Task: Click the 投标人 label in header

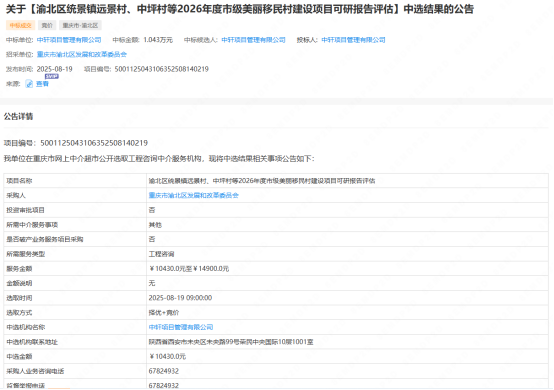Action: pos(307,40)
